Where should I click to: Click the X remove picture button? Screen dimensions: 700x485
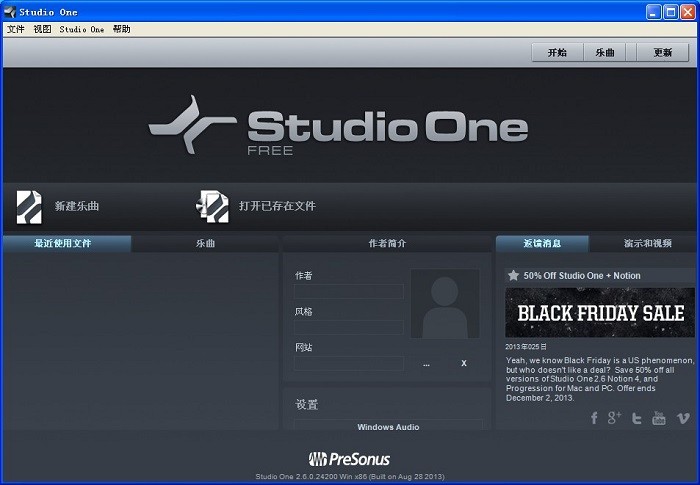point(464,364)
